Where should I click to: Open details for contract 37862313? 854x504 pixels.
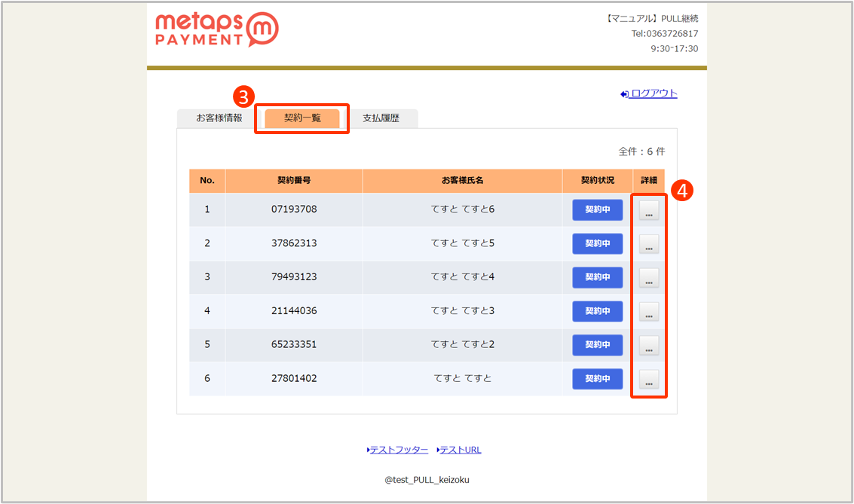tap(649, 244)
